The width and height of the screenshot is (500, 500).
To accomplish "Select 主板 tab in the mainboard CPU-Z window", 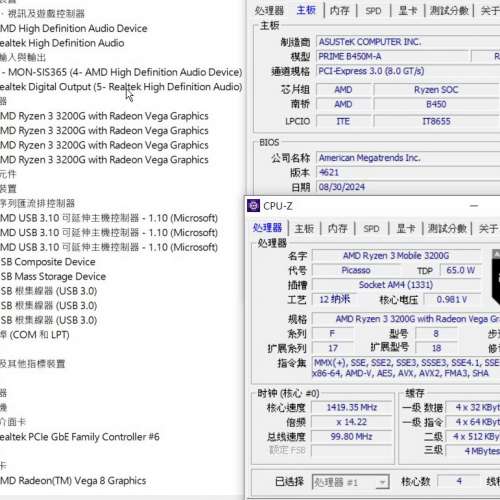I will click(x=306, y=10).
